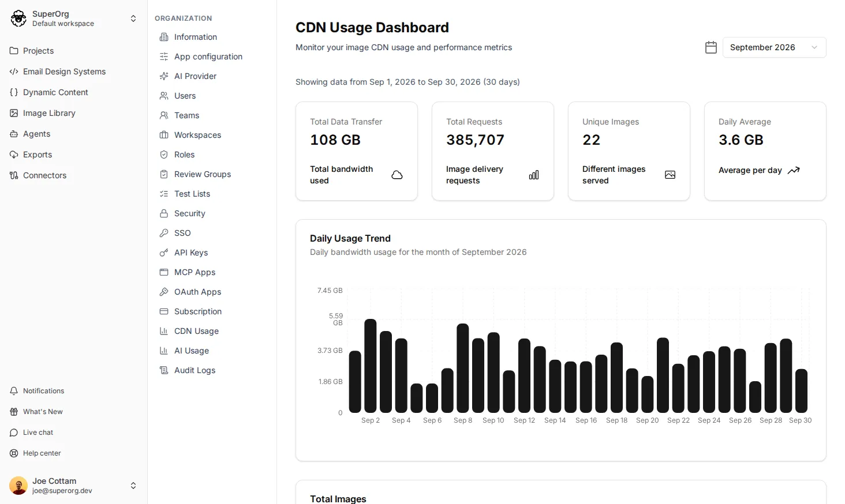
Task: Open the Projects page
Action: (38, 51)
